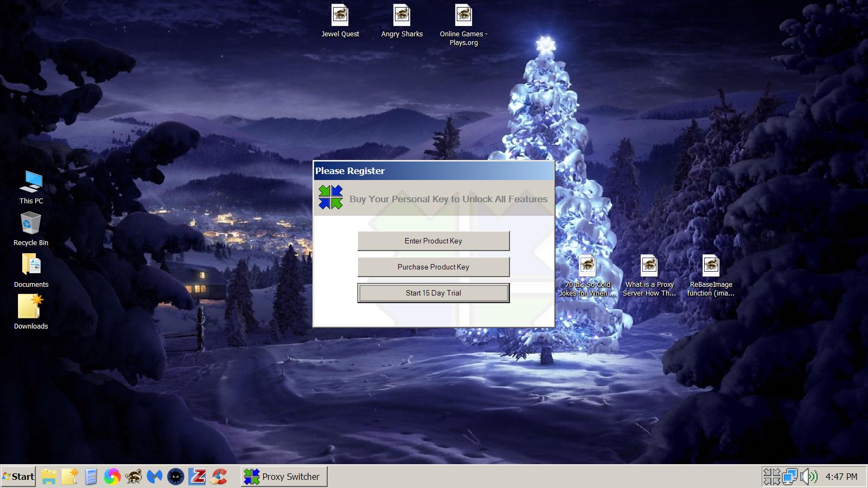Launch the colorful swirl app in the taskbar
868x488 pixels.
(112, 477)
